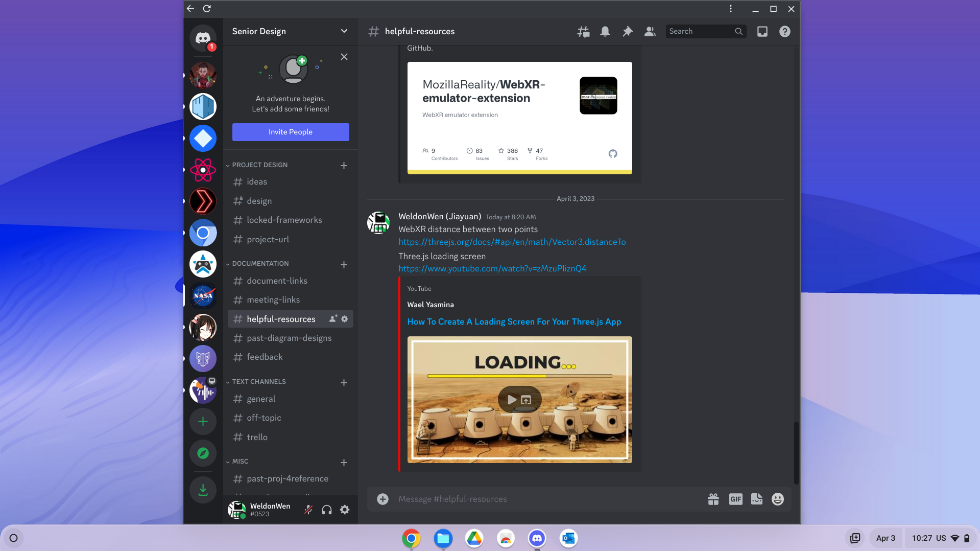Open the loading screen video title link
The image size is (980, 551).
point(514,322)
